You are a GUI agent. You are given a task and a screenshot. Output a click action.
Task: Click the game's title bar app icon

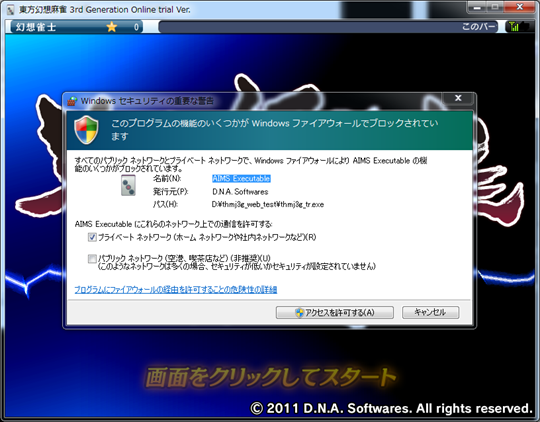pyautogui.click(x=10, y=9)
